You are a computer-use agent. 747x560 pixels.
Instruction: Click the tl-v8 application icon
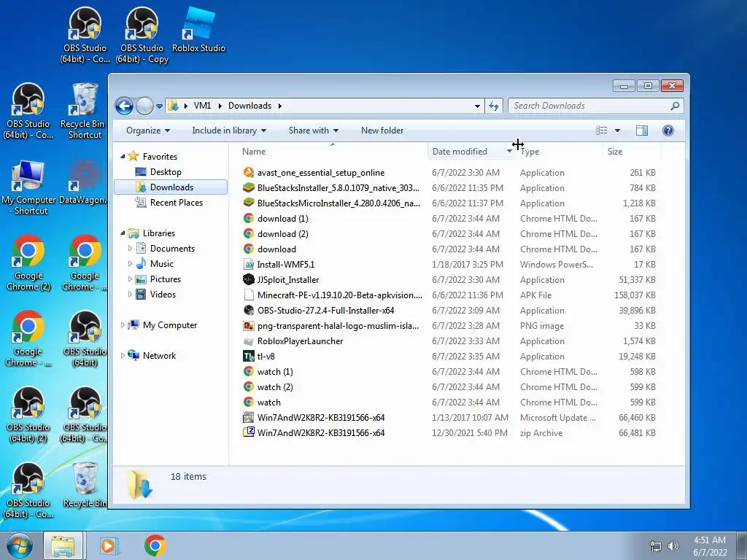(248, 356)
